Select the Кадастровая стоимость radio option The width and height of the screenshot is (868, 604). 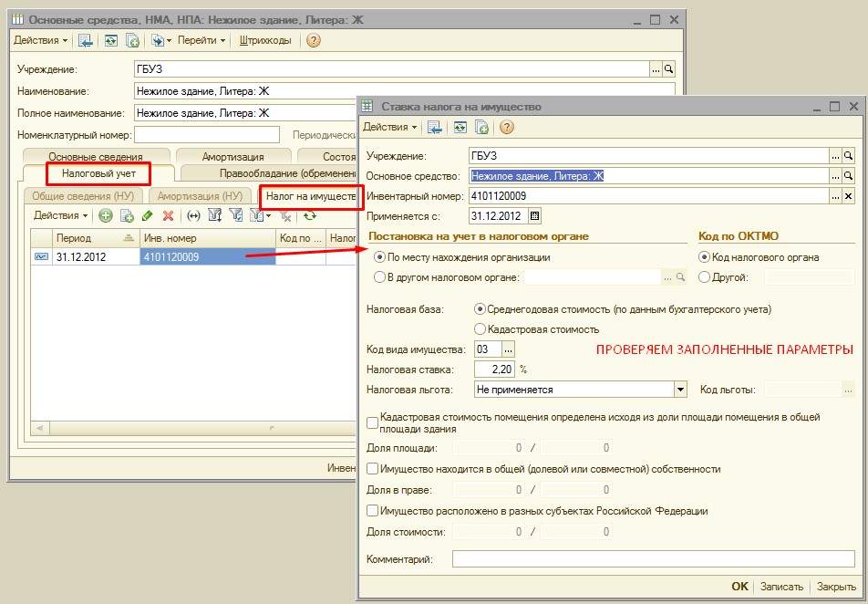tap(480, 328)
